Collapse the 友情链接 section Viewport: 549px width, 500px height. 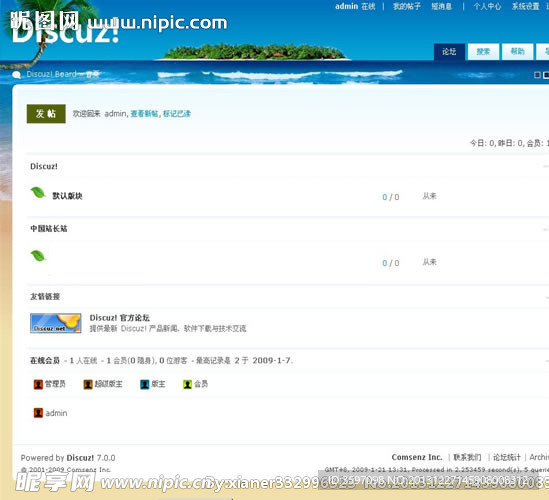point(547,297)
